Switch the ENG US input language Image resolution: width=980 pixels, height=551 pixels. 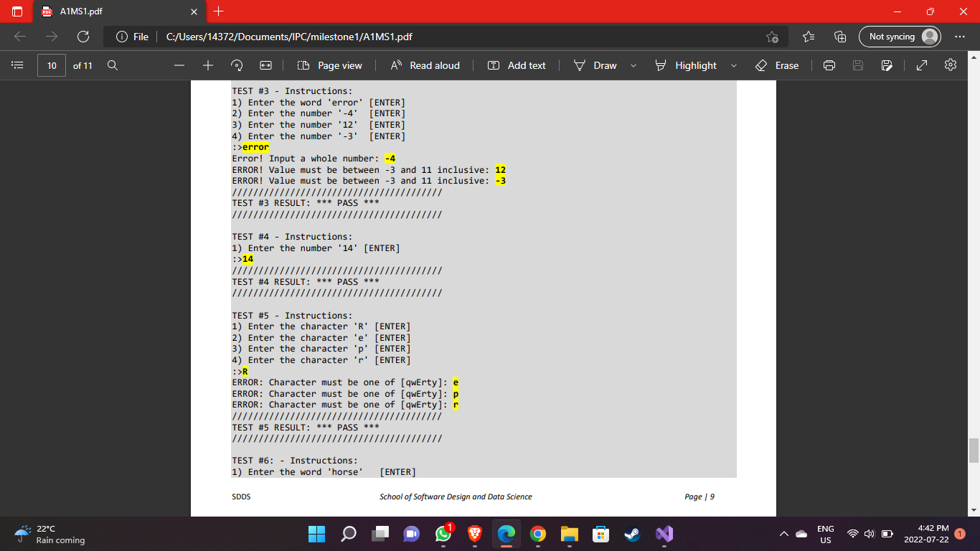[826, 534]
